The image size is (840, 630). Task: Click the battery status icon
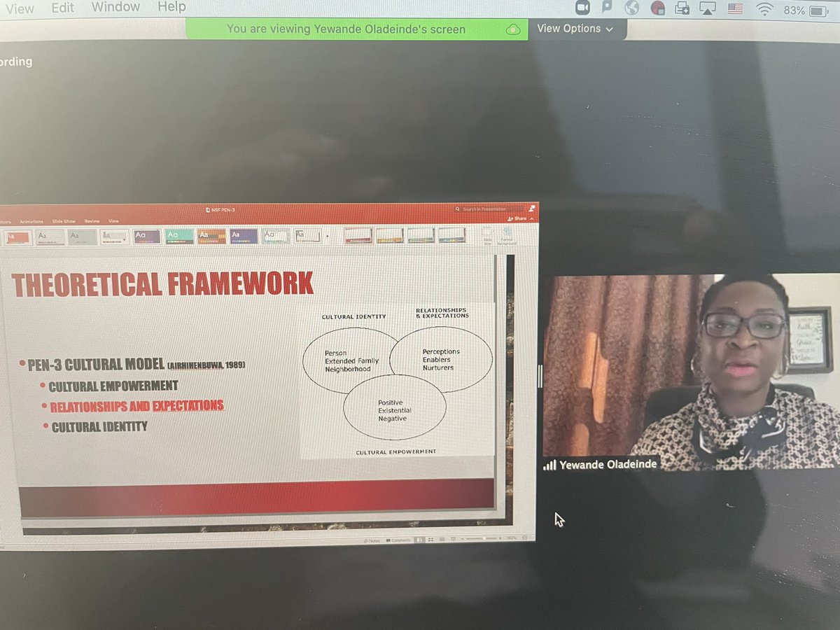tap(818, 11)
